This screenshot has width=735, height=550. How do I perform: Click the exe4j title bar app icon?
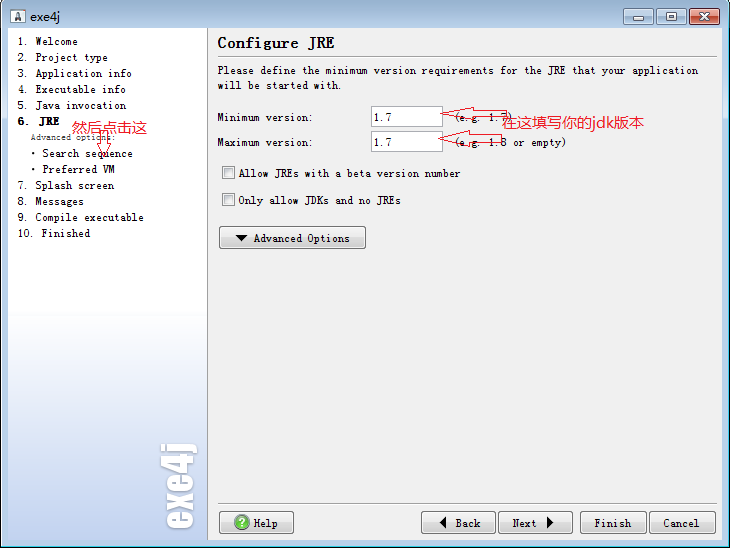pos(17,17)
